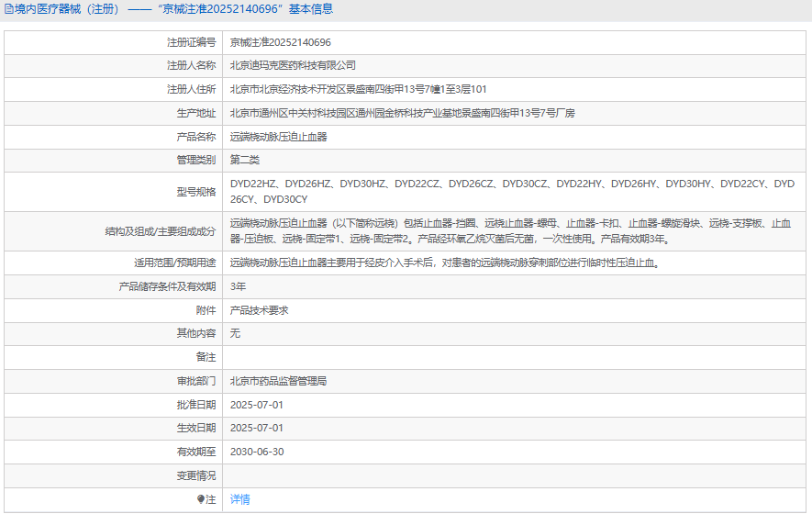Select the 产品技术要求 value
This screenshot has height=514, width=812.
[x=259, y=310]
